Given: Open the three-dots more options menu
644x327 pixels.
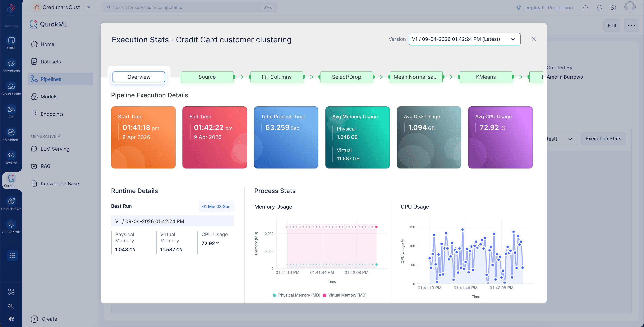Looking at the screenshot, I should tap(631, 25).
